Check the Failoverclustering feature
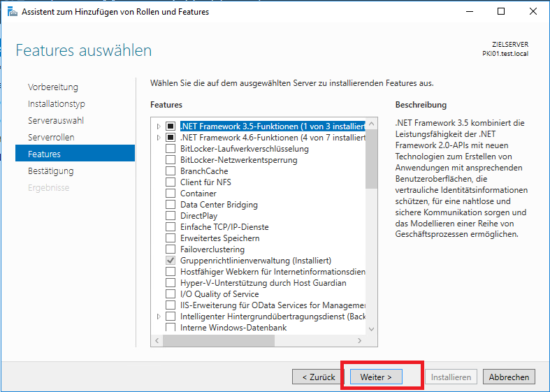This screenshot has height=392, width=550. [171, 249]
